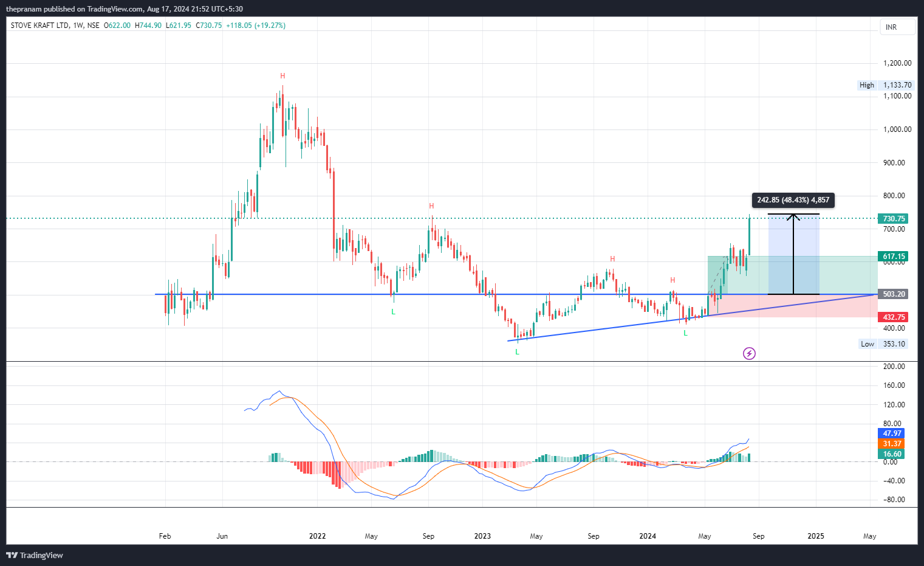Click the 730.75 current price label
The height and width of the screenshot is (566, 924).
click(894, 219)
